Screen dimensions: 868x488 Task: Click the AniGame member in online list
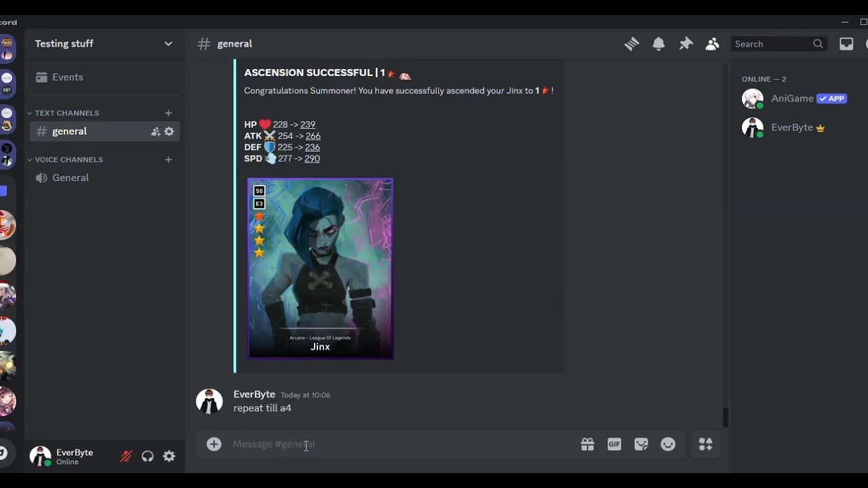click(x=791, y=99)
